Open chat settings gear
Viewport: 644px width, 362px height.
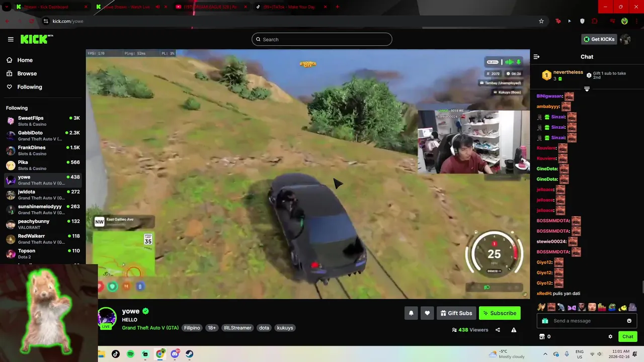click(610, 336)
